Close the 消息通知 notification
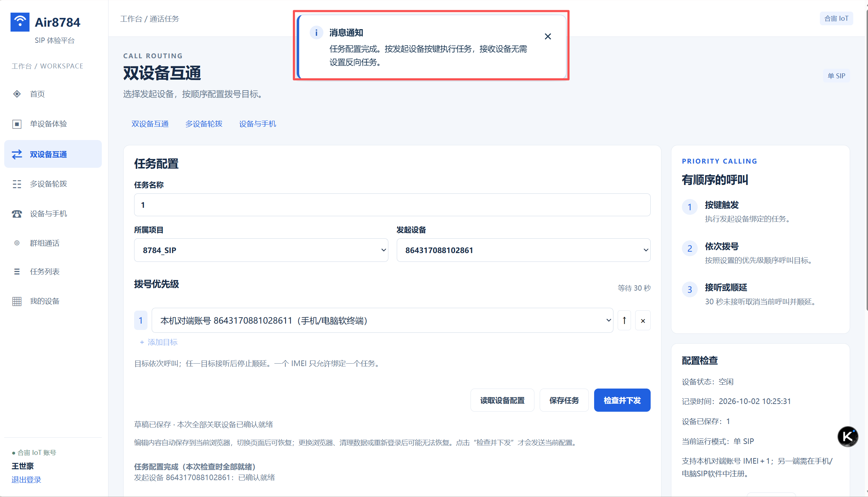Screen dimensions: 868x497 [x=548, y=37]
